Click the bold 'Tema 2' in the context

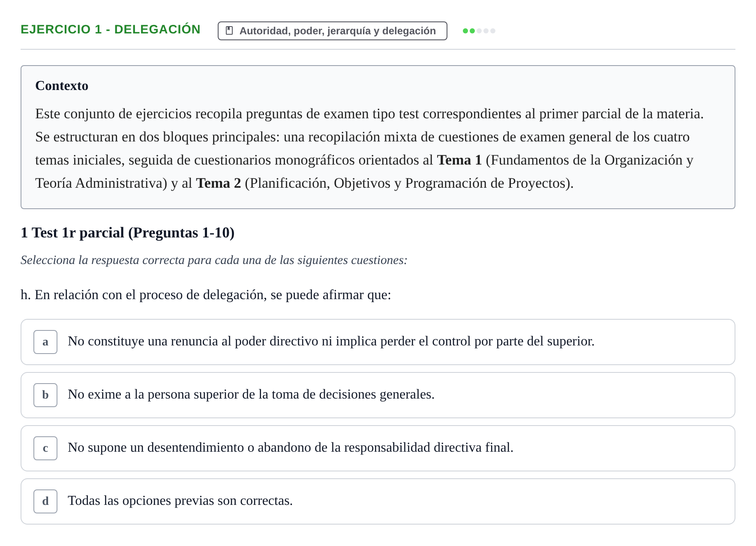(x=219, y=183)
